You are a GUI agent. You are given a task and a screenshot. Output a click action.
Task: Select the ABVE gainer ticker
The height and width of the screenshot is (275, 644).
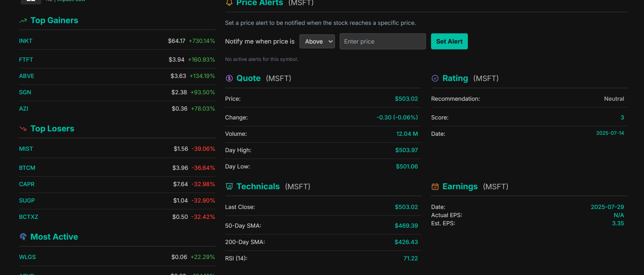point(27,76)
